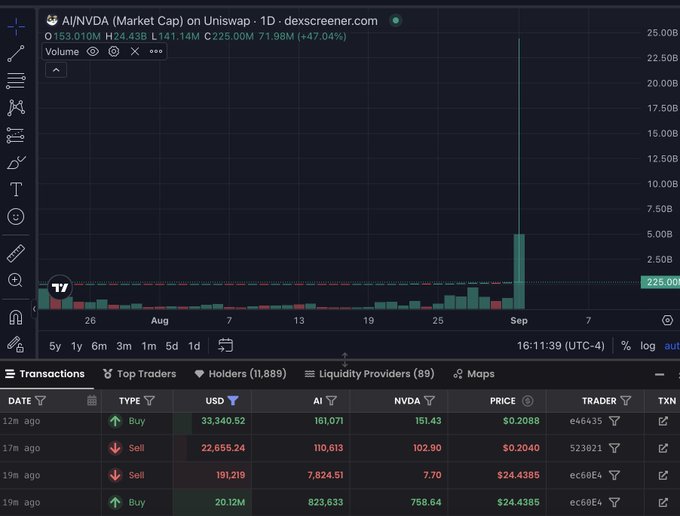This screenshot has width=680, height=516.
Task: Filter transactions by DATE
Action: point(40,401)
